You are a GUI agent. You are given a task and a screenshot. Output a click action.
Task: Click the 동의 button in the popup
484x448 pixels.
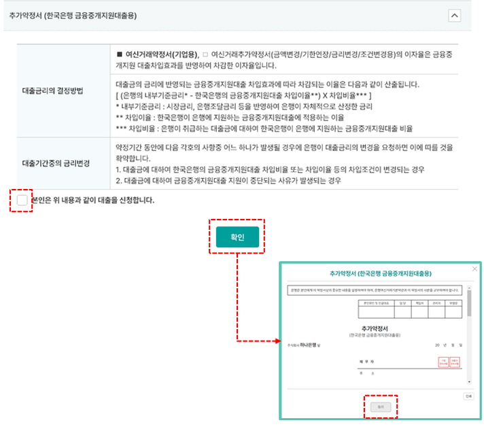coord(380,406)
